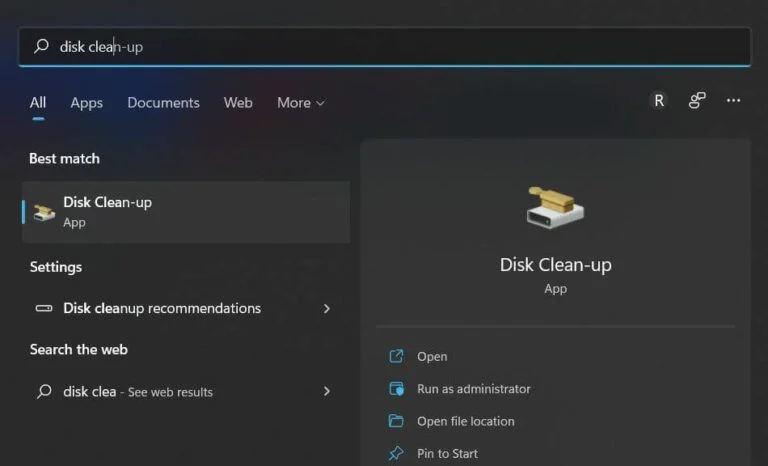Click the Open icon in preview pane

(396, 356)
